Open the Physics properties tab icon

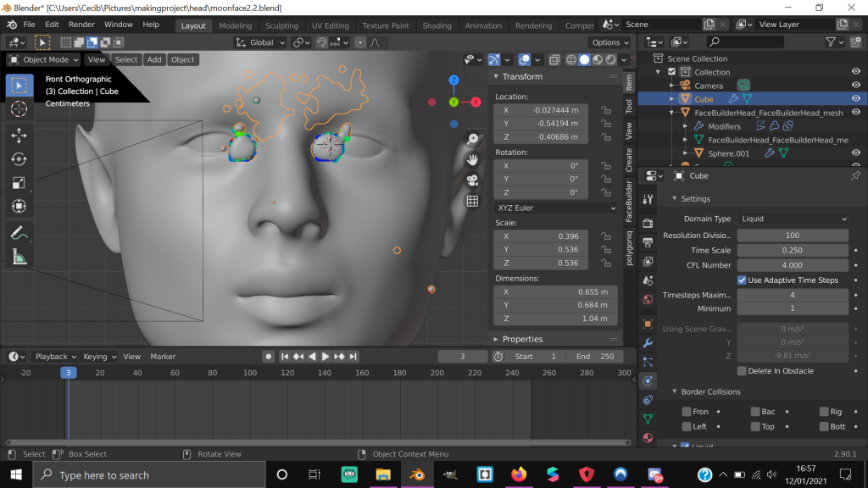click(648, 380)
